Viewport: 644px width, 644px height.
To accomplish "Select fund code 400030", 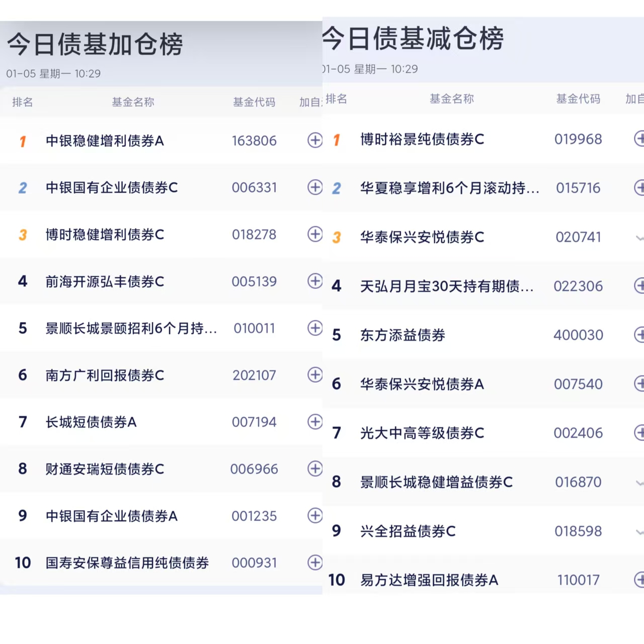I will pos(578,335).
